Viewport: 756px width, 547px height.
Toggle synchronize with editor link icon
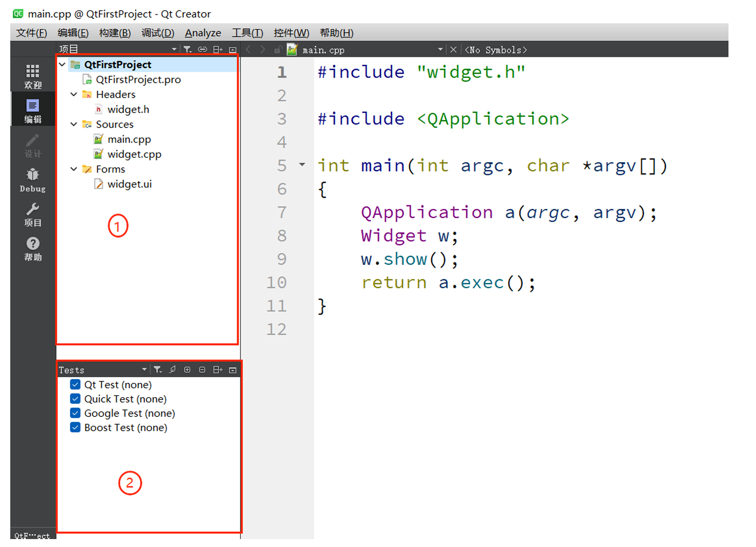(x=203, y=49)
